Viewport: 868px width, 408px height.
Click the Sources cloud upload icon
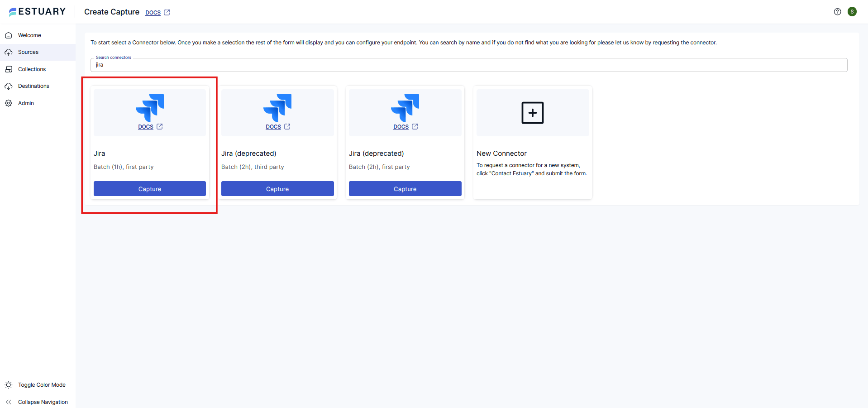[9, 52]
